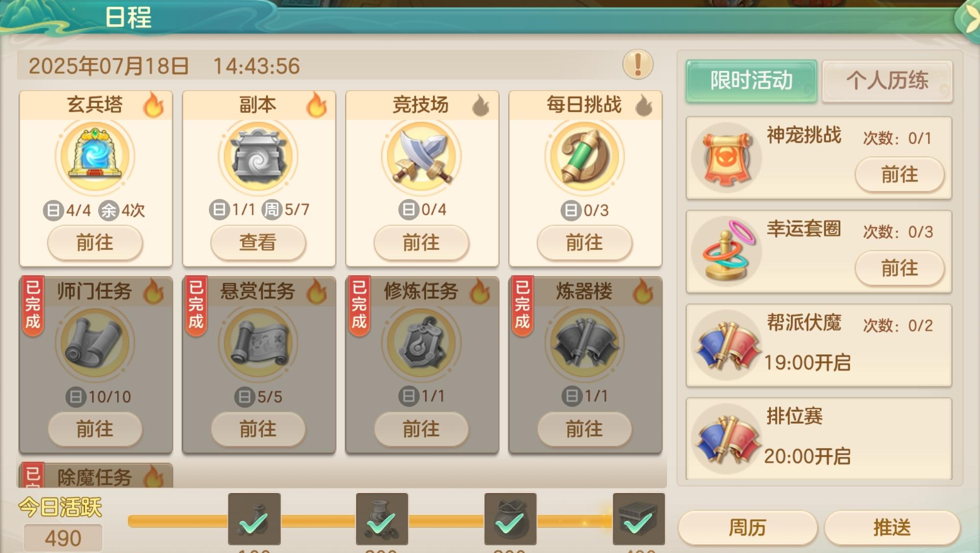Click 前往 under 竞技场
Screen dimensions: 980x553
pyautogui.click(x=421, y=242)
